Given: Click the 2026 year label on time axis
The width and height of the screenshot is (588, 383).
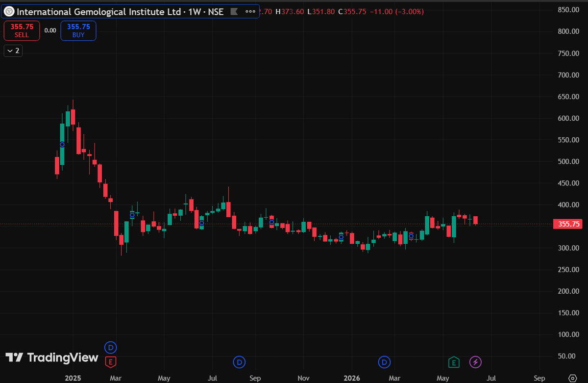Looking at the screenshot, I should point(352,378).
